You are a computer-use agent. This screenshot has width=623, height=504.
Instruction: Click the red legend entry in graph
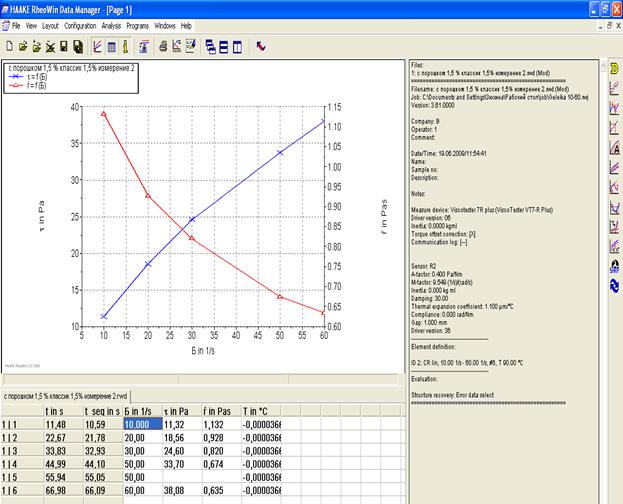27,85
